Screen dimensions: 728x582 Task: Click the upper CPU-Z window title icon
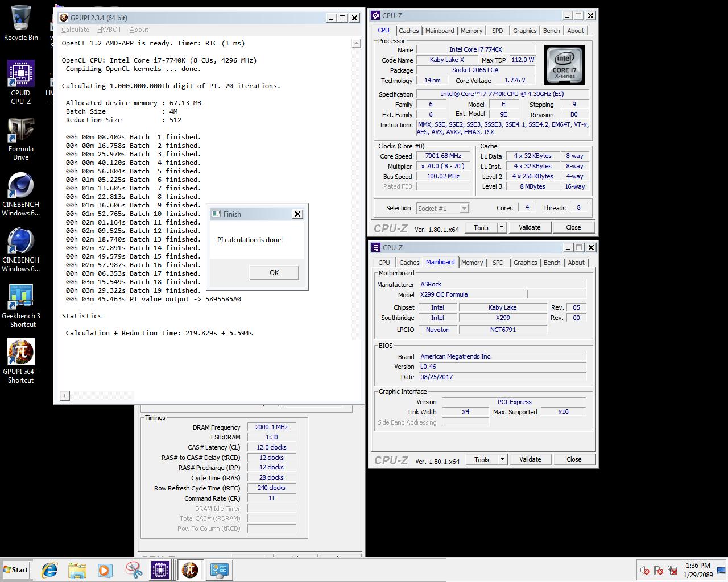click(376, 15)
